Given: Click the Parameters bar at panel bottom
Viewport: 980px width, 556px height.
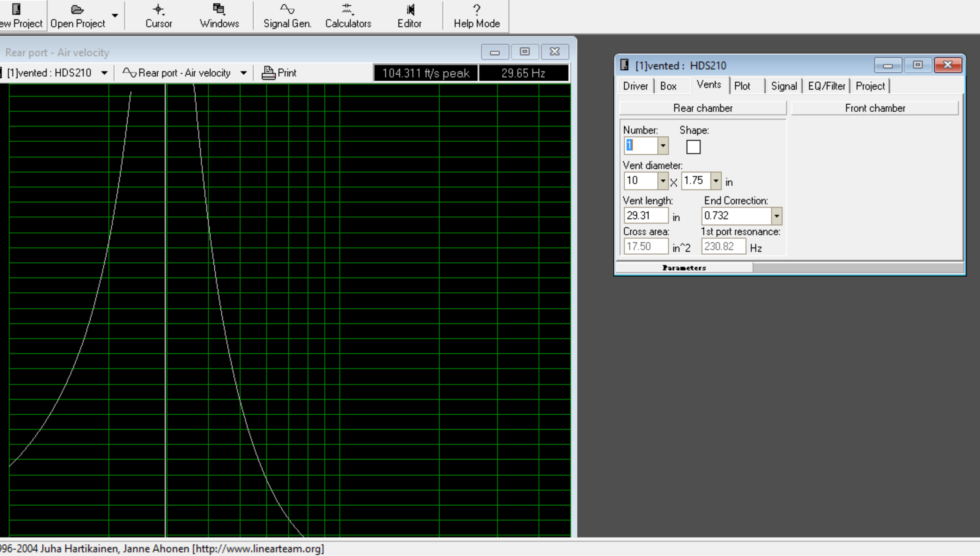Looking at the screenshot, I should click(684, 268).
